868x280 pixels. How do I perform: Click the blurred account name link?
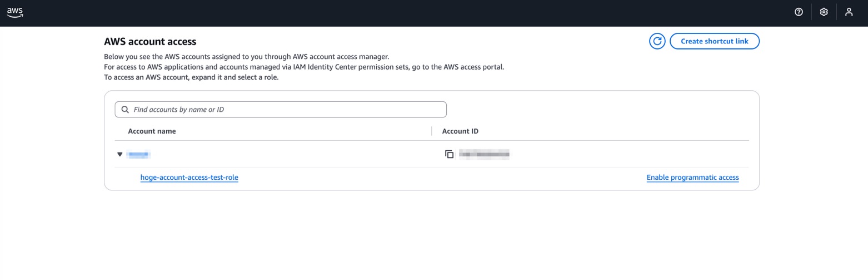(x=138, y=154)
